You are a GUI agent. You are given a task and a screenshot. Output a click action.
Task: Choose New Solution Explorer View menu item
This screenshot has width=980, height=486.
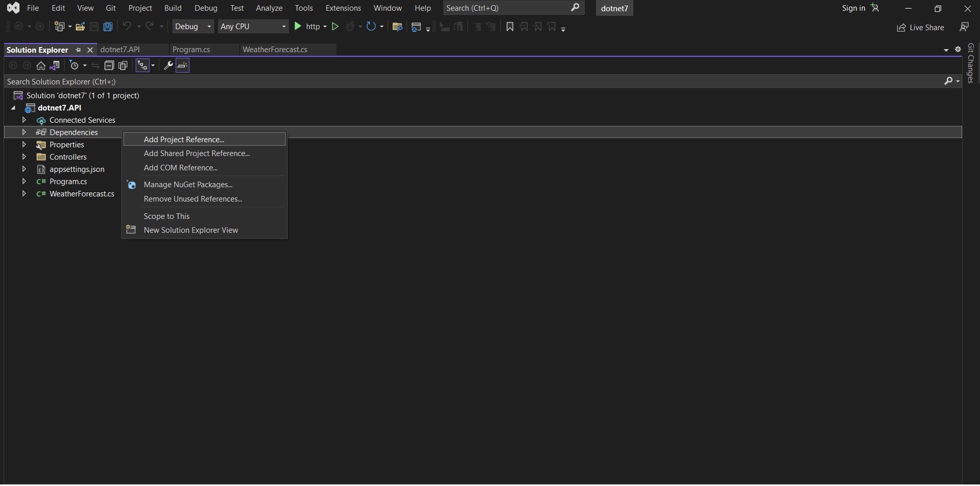point(204,230)
